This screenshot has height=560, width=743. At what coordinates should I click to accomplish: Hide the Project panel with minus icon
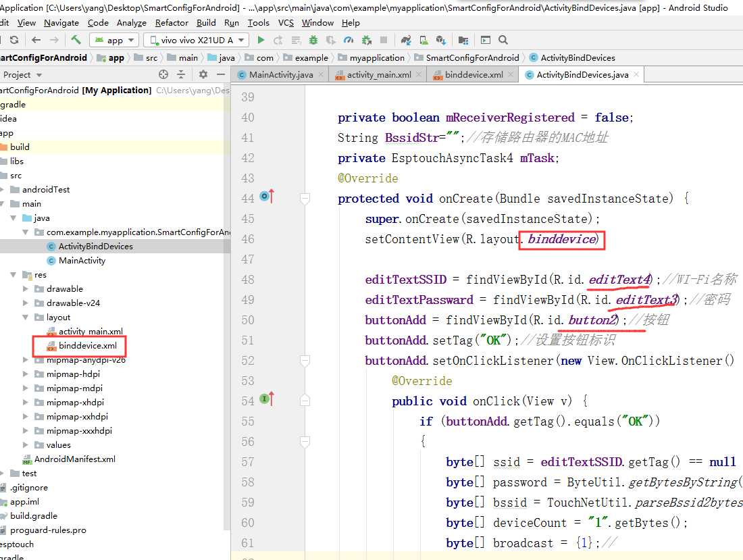tap(221, 74)
